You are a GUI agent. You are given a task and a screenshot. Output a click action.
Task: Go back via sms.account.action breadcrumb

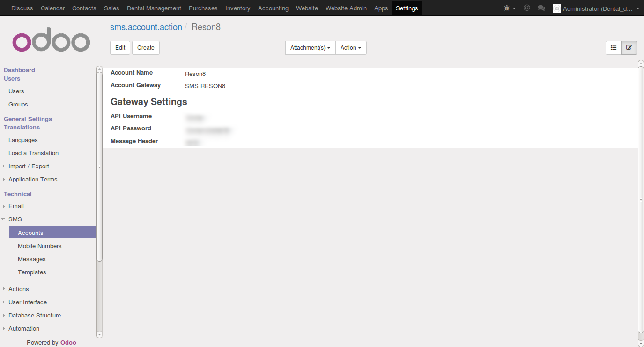[146, 27]
